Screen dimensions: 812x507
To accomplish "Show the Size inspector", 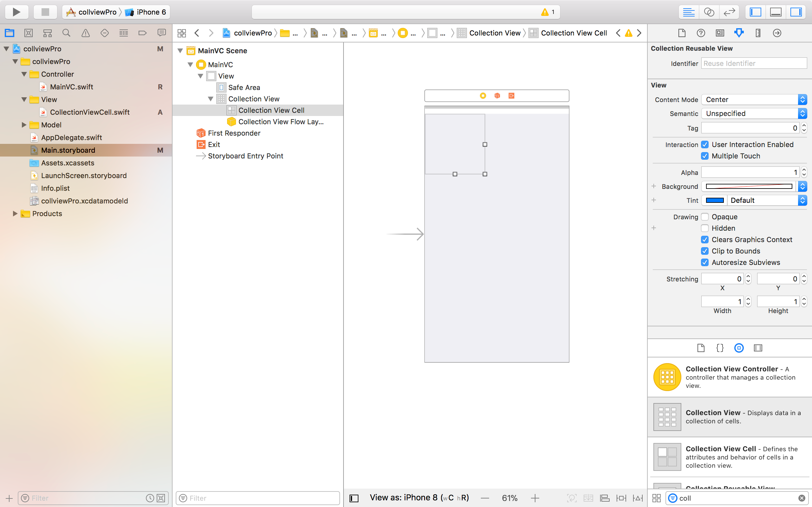I will point(758,33).
